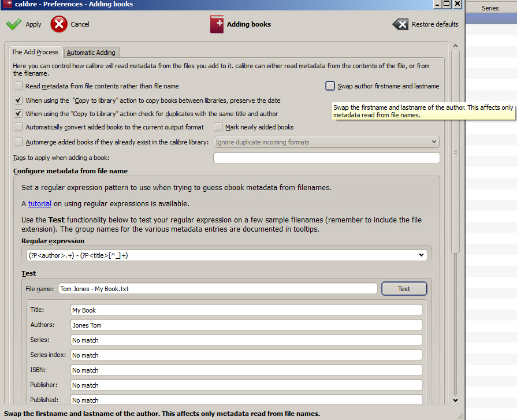Click the Apply label
The height and width of the screenshot is (420, 517).
tap(34, 24)
